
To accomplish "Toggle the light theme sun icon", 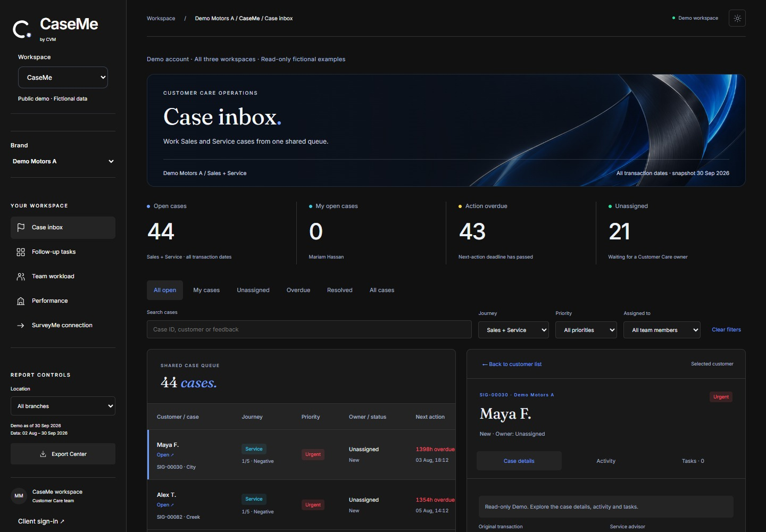I will 737,18.
